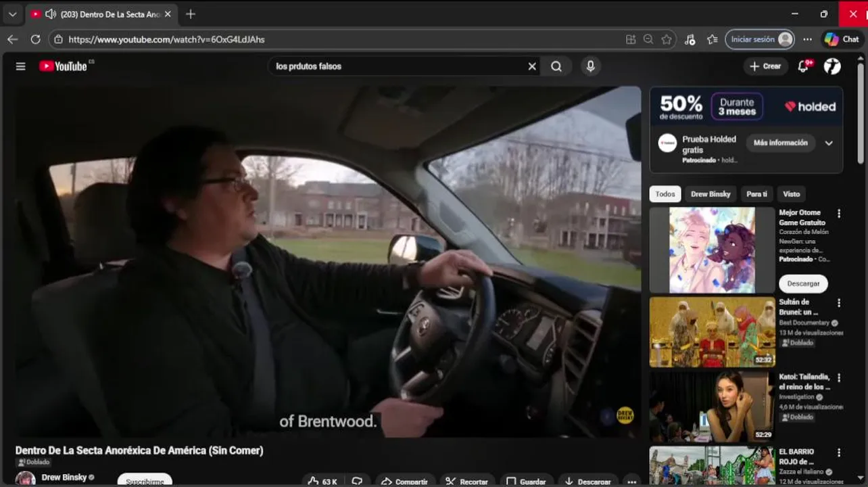
Task: Share the video via Compartir
Action: [404, 482]
